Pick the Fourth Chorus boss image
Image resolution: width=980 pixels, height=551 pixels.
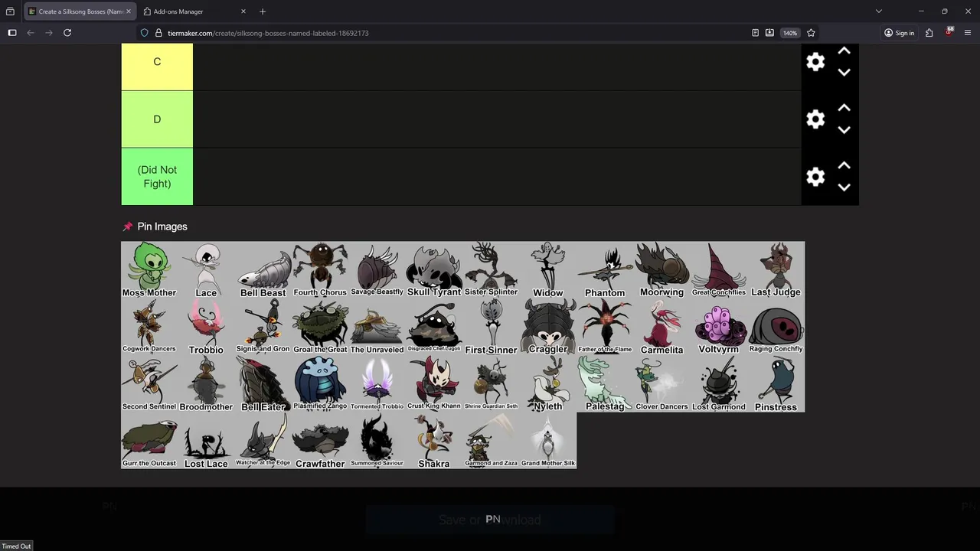pyautogui.click(x=320, y=270)
